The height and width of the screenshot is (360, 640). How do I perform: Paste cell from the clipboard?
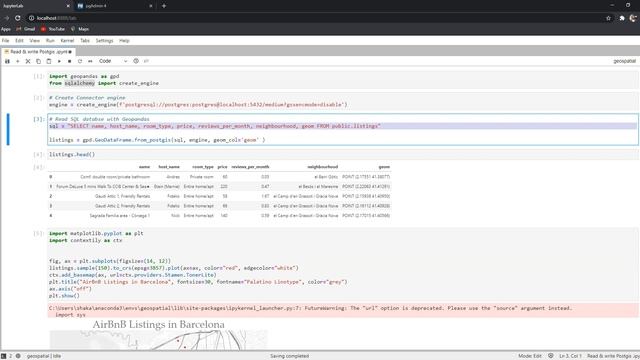point(49,61)
